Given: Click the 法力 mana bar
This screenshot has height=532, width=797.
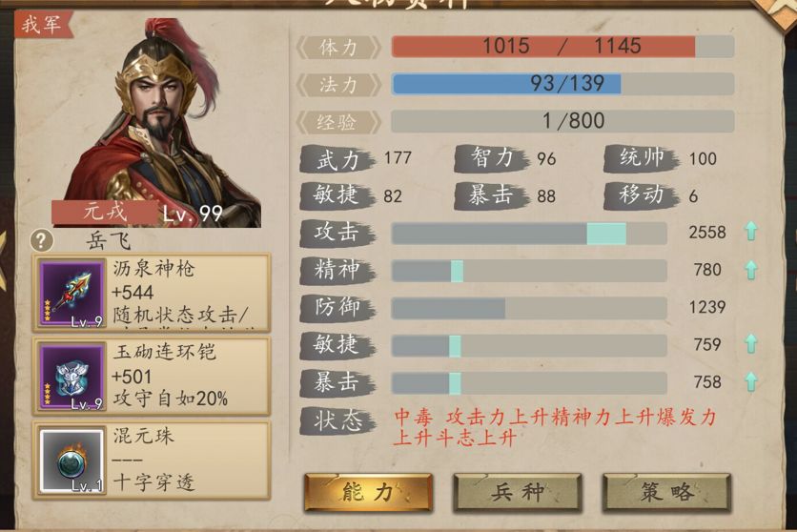Looking at the screenshot, I should pyautogui.click(x=562, y=84).
